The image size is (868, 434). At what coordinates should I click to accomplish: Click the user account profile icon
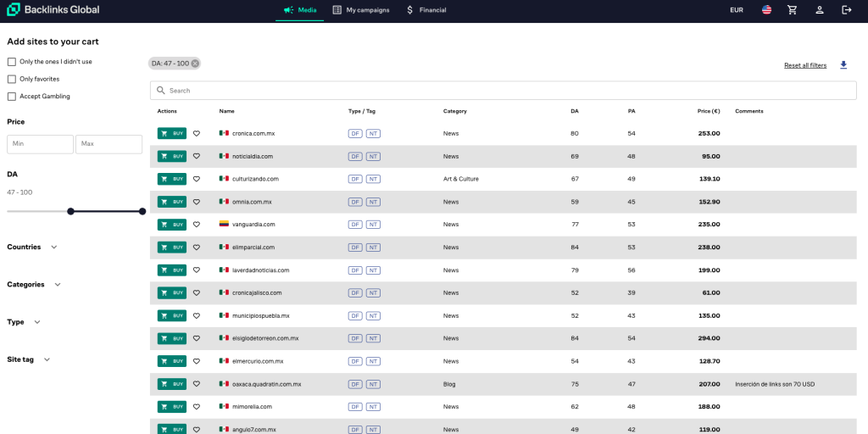pos(820,10)
